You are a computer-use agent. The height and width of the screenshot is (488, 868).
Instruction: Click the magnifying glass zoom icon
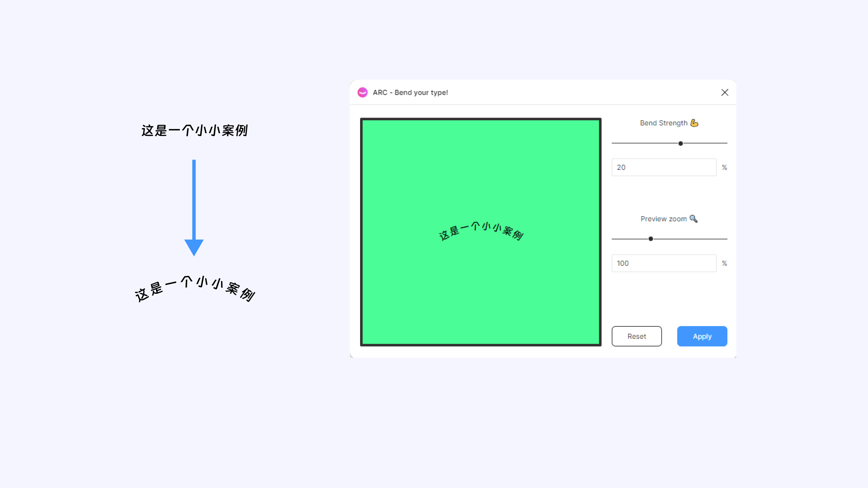tap(693, 219)
